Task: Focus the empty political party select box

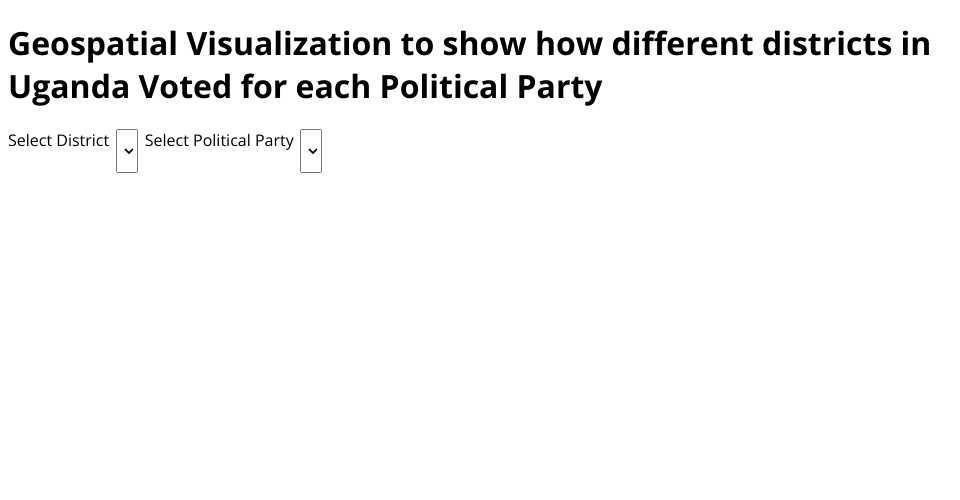Action: point(311,151)
